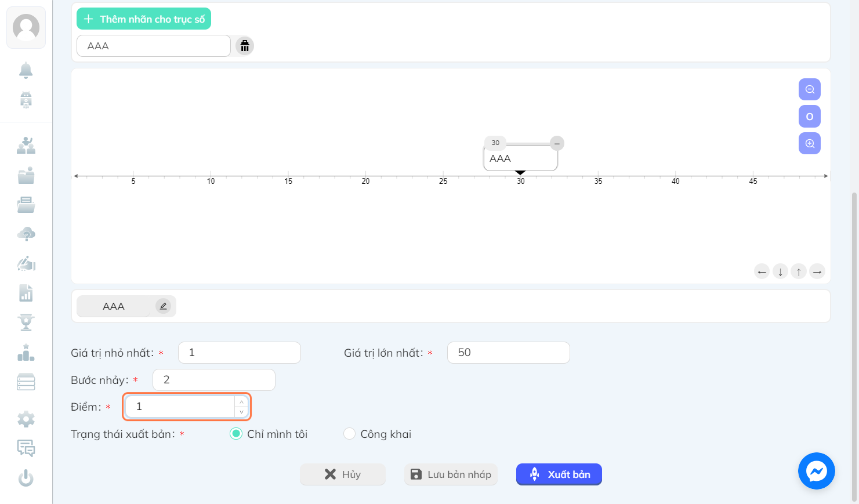The height and width of the screenshot is (504, 859).
Task: Click Thêm nhãn cho trục số button
Action: [144, 19]
